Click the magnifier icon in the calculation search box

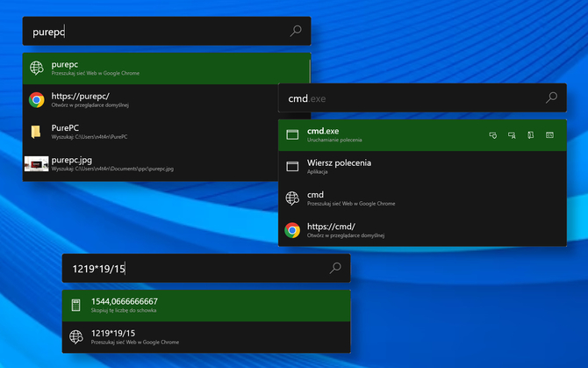click(x=335, y=268)
